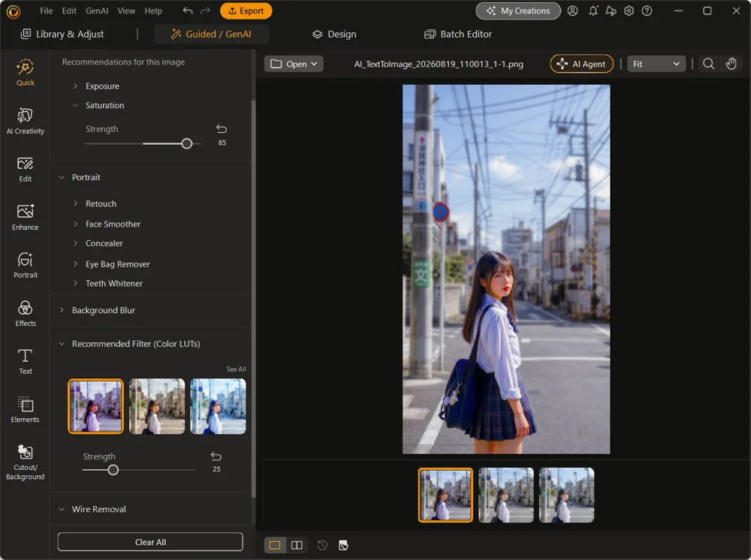Screen dimensions: 751x560
Task: Expand the Background Blur section
Action: (x=104, y=310)
